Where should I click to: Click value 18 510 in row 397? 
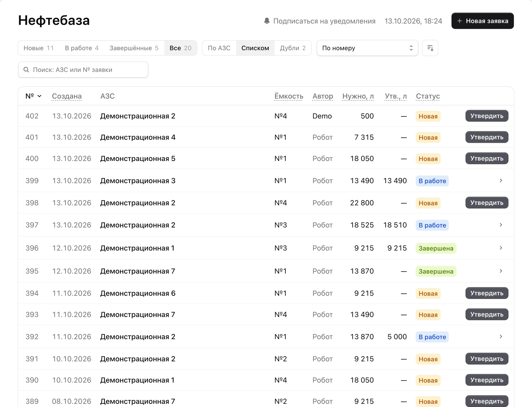(x=395, y=225)
